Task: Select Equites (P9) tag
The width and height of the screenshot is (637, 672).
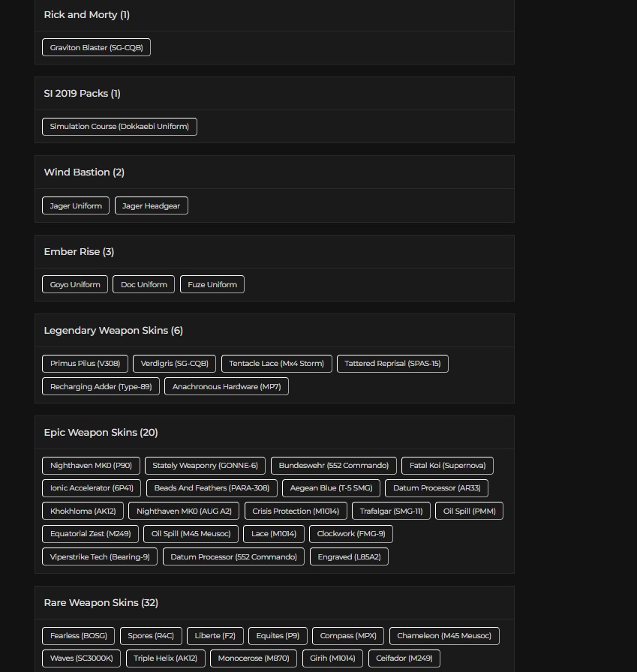Action: pos(278,636)
